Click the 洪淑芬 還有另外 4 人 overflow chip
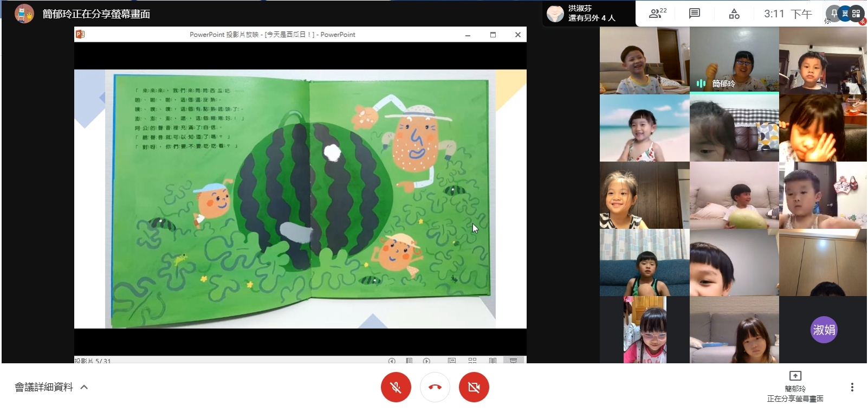The height and width of the screenshot is (411, 868). click(588, 14)
